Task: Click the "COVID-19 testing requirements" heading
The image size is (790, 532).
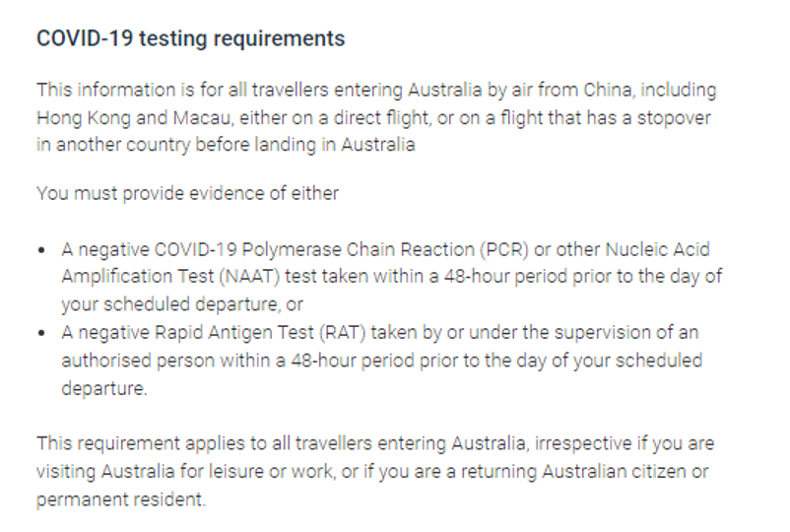Action: [x=191, y=38]
